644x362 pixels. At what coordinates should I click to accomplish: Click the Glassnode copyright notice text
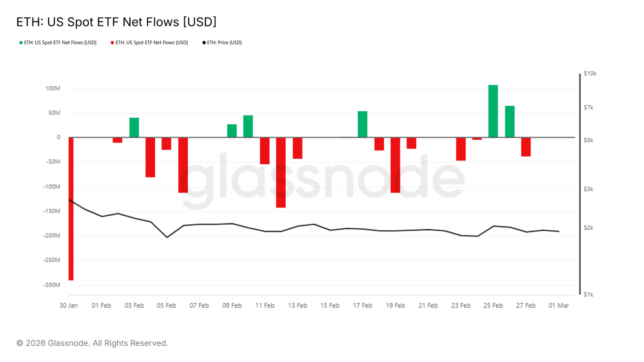[x=92, y=343]
